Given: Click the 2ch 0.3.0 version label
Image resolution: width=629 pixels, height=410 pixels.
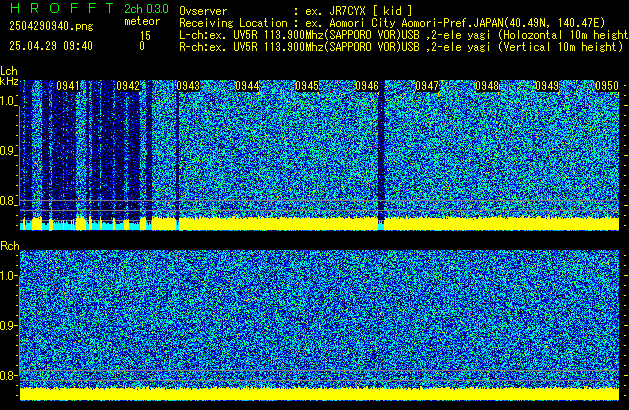Looking at the screenshot, I should pos(146,9).
